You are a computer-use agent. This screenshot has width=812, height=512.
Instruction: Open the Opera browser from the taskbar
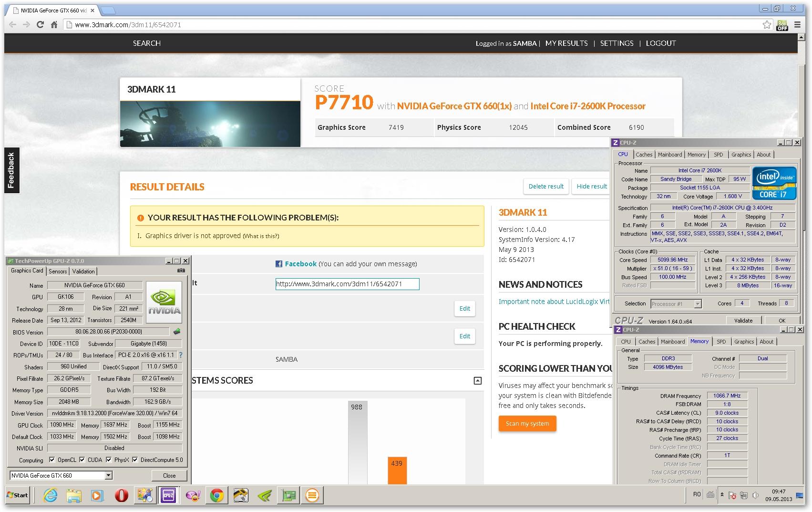(x=121, y=495)
